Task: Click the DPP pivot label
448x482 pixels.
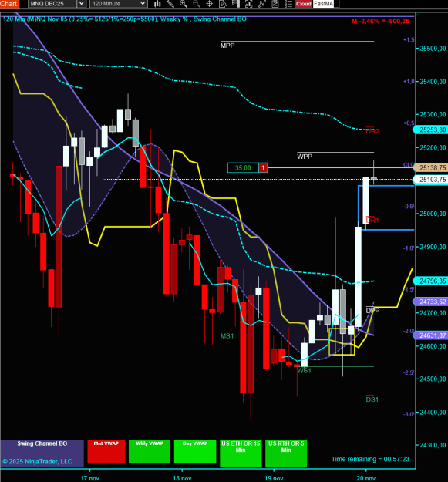Action: 372,311
